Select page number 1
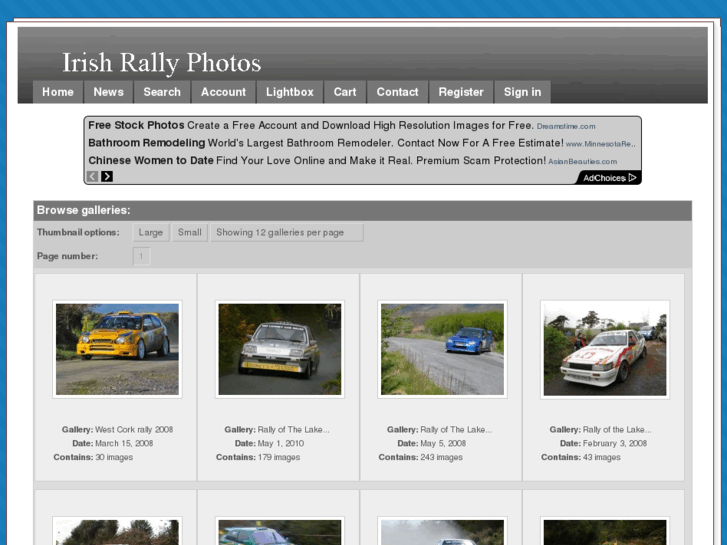The width and height of the screenshot is (727, 545). coord(141,256)
